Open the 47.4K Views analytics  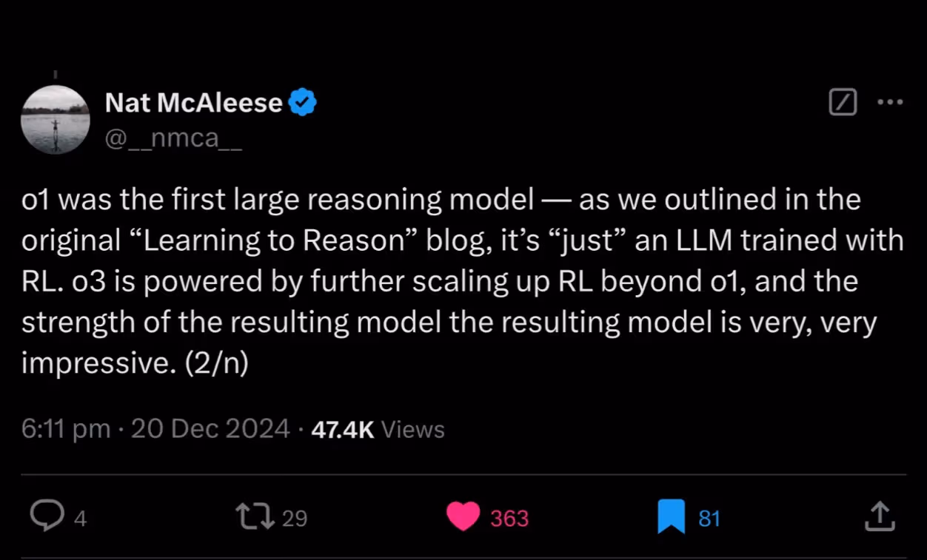click(378, 429)
